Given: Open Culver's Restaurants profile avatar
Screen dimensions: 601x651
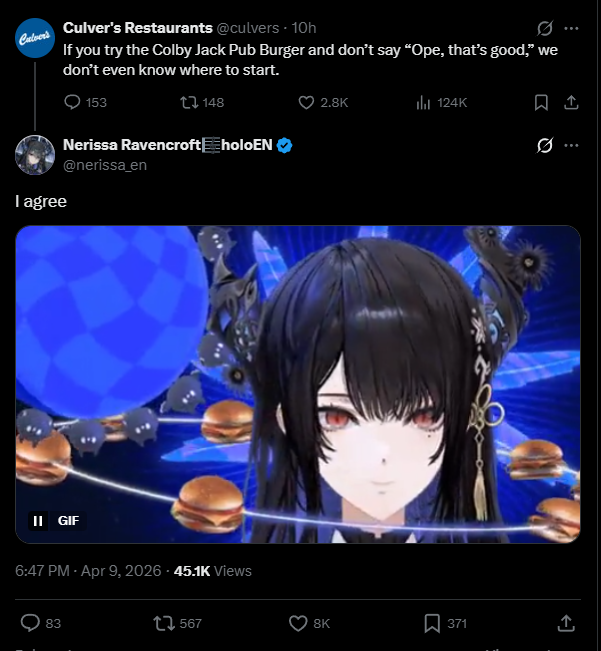Looking at the screenshot, I should (35, 38).
